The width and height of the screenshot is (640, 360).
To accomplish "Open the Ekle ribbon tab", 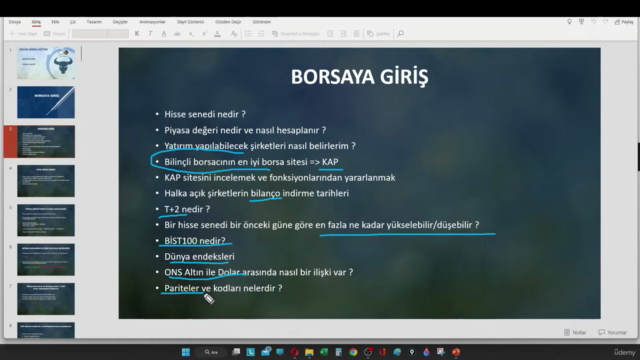I will [55, 22].
